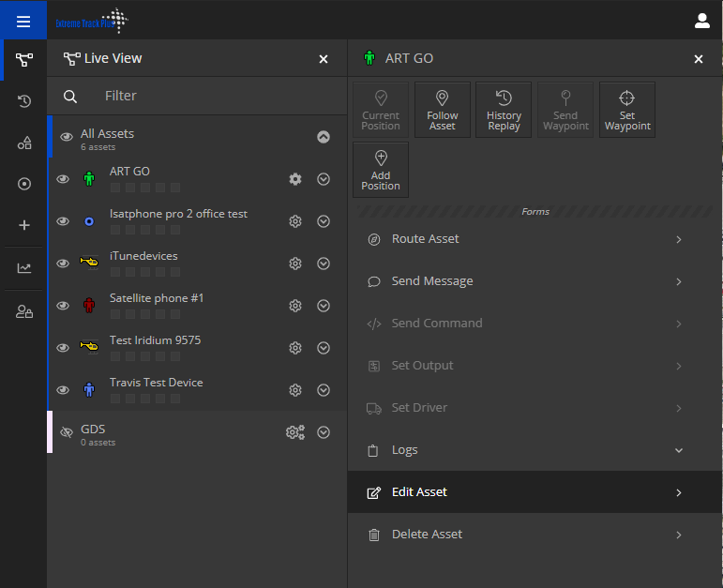Open the Set Output form
The height and width of the screenshot is (588, 723).
535,366
